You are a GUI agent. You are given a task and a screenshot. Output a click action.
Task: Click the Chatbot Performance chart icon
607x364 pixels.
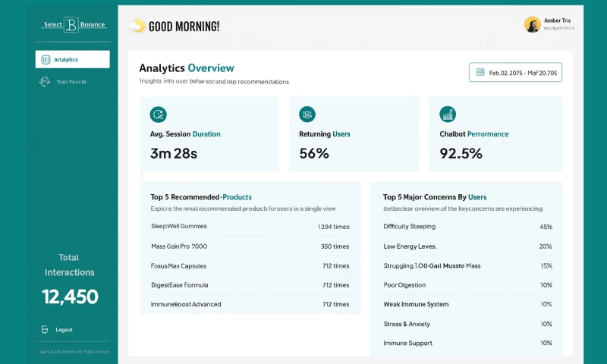click(448, 114)
